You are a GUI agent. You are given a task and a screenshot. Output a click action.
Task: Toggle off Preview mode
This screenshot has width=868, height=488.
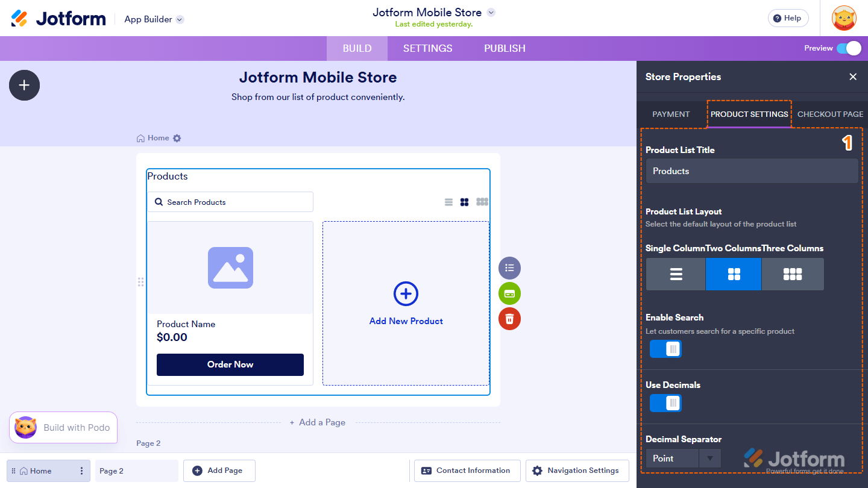(851, 48)
